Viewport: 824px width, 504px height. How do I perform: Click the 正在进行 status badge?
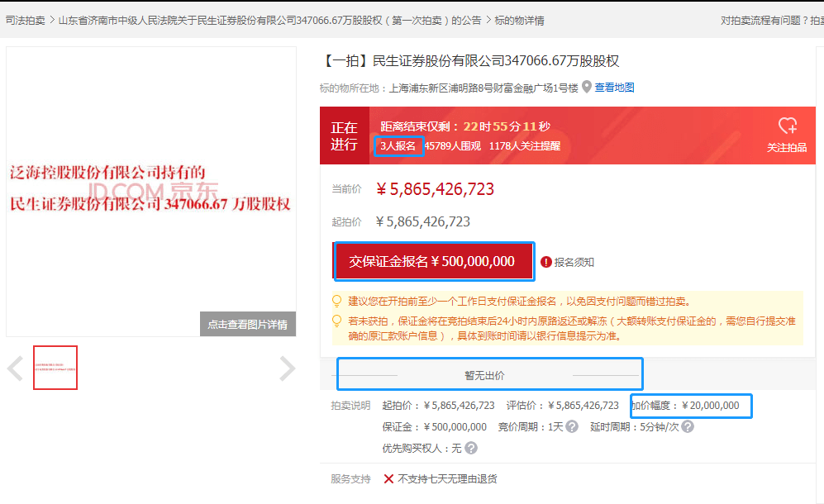[344, 136]
